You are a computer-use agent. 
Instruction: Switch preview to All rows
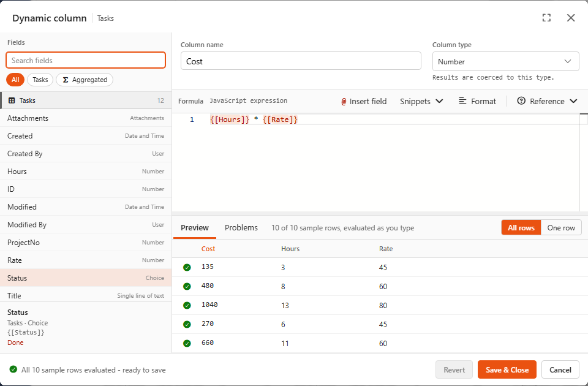point(521,228)
